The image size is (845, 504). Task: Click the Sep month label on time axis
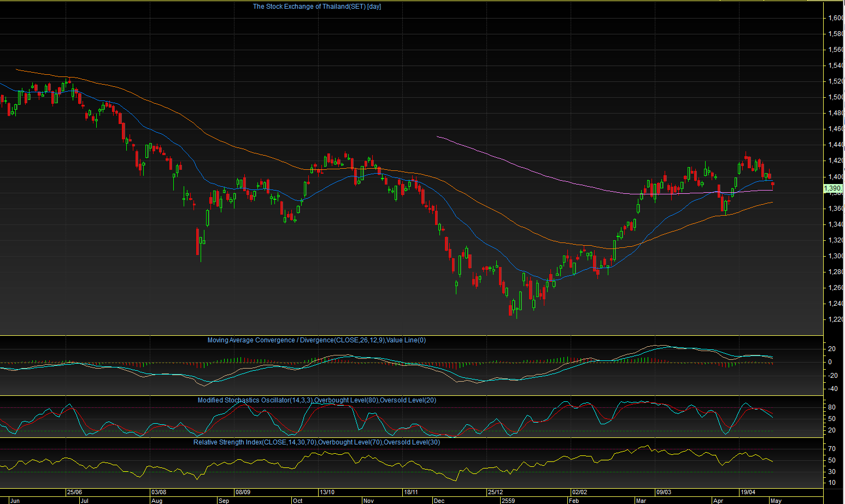[224, 501]
